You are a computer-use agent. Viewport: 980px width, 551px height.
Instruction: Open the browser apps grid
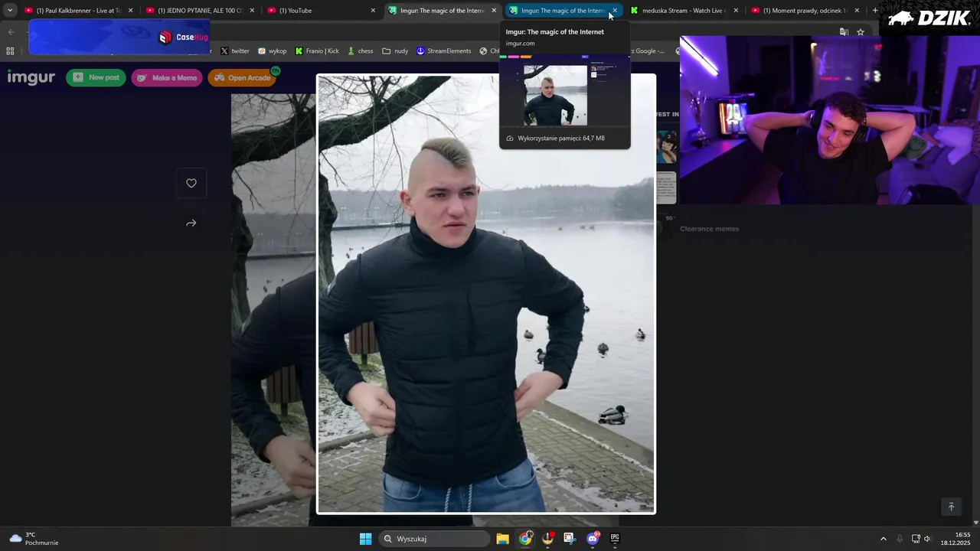click(x=10, y=51)
